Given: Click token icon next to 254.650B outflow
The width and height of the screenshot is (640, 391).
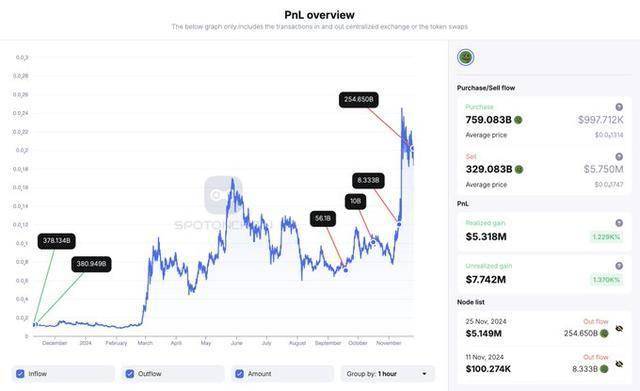Looking at the screenshot, I should [604, 333].
